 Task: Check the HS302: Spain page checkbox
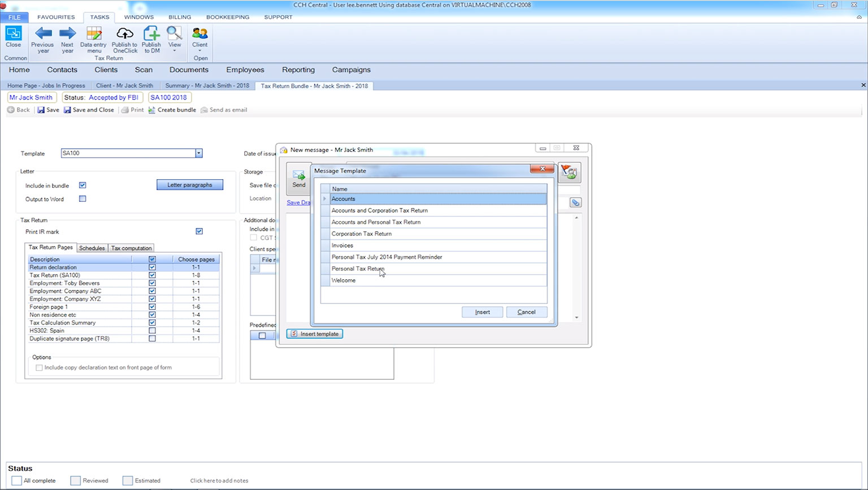tap(152, 331)
